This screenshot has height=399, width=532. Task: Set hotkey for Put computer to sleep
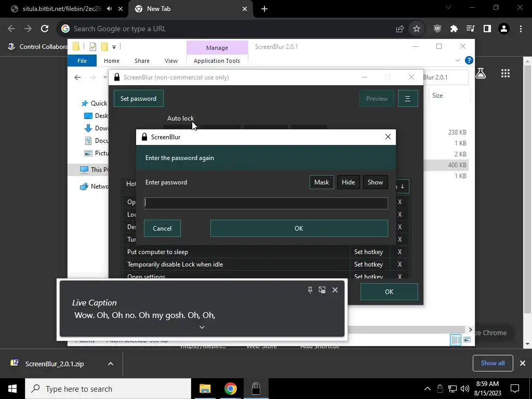[368, 252]
